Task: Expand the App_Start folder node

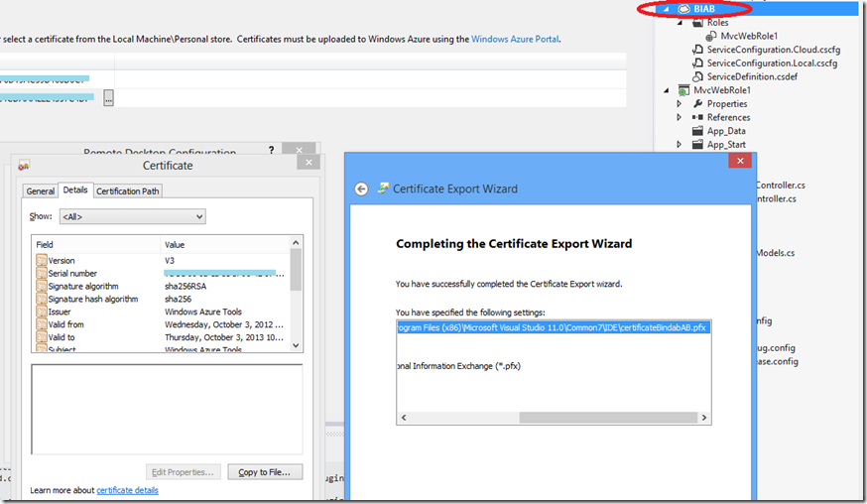Action: click(680, 145)
